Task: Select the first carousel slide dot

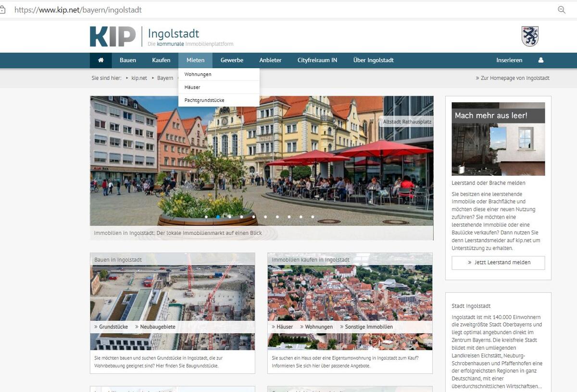Action: coord(206,217)
